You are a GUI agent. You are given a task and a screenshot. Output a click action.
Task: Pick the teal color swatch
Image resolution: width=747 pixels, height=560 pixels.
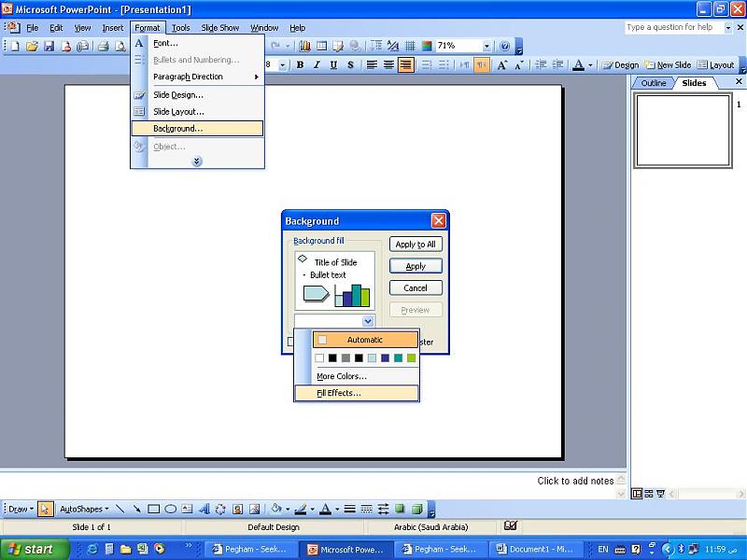(399, 358)
